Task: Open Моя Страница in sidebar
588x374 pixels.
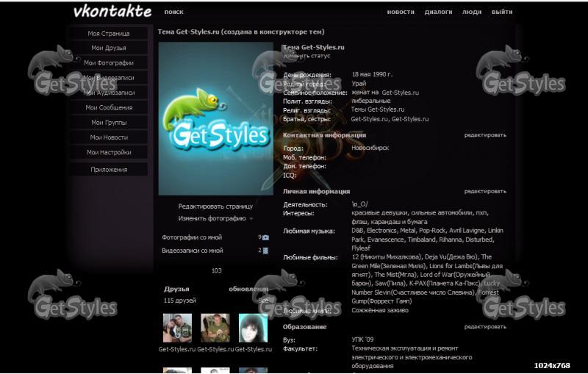Action: click(109, 33)
